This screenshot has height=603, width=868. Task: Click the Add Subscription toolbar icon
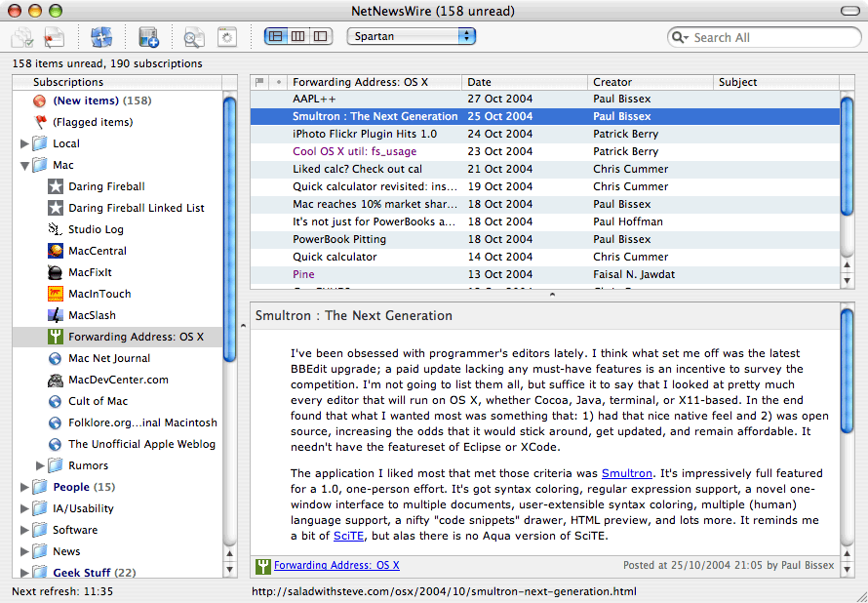click(148, 38)
